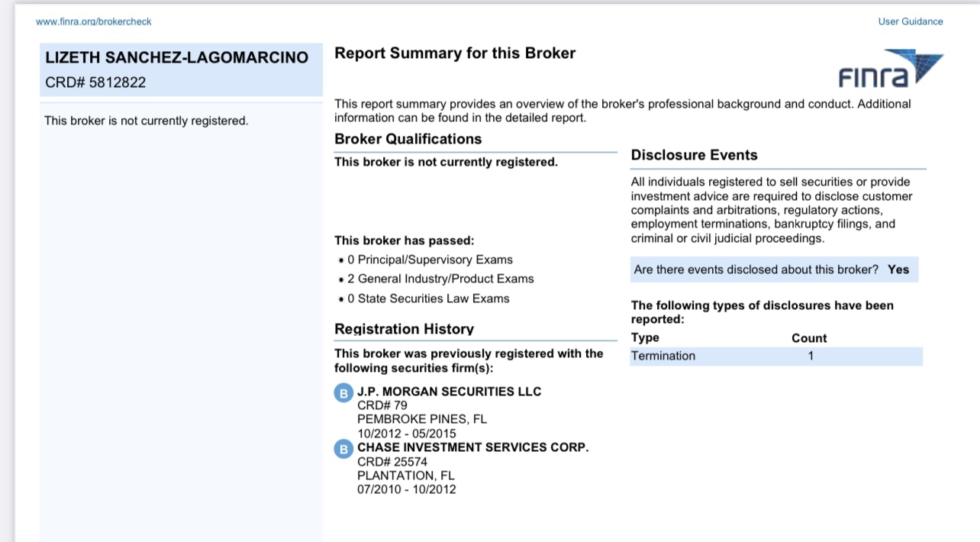Select the broker name Lizeth Sanchez-Lagomarcino
This screenshot has height=542, width=980.
click(x=177, y=58)
